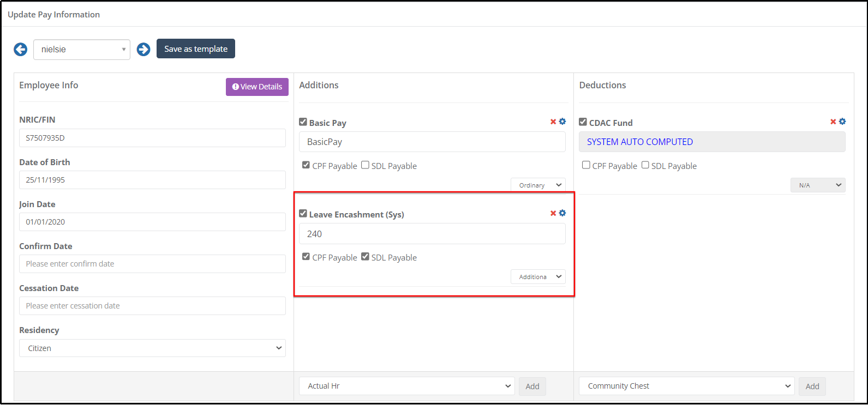The width and height of the screenshot is (868, 405).
Task: Open the nielsie employee dropdown
Action: tap(82, 50)
